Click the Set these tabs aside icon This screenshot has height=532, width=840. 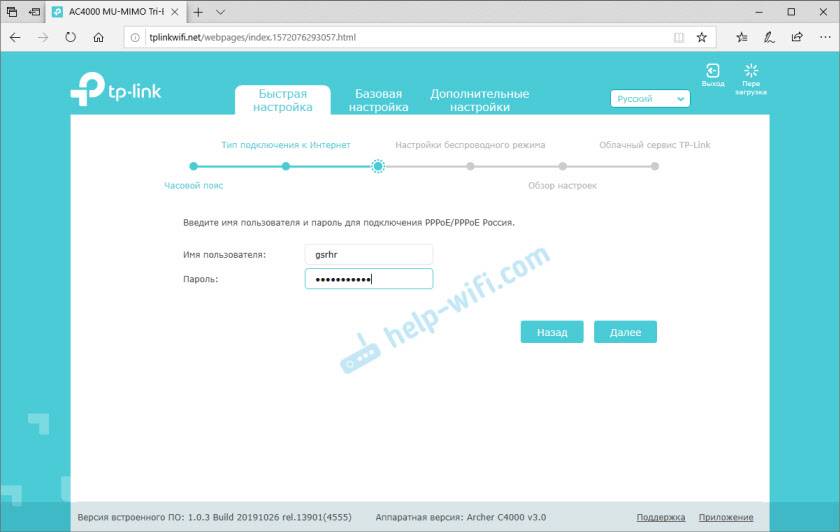pyautogui.click(x=34, y=12)
